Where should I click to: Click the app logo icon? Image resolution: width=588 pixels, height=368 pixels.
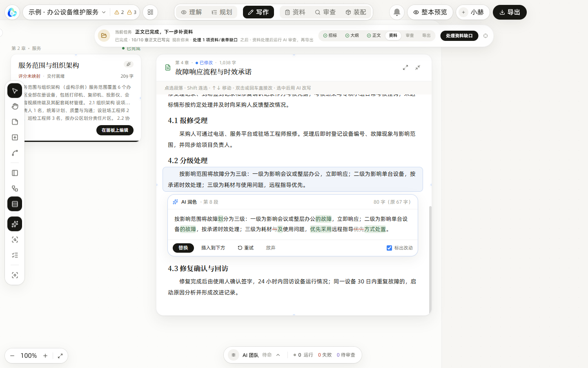pos(12,12)
